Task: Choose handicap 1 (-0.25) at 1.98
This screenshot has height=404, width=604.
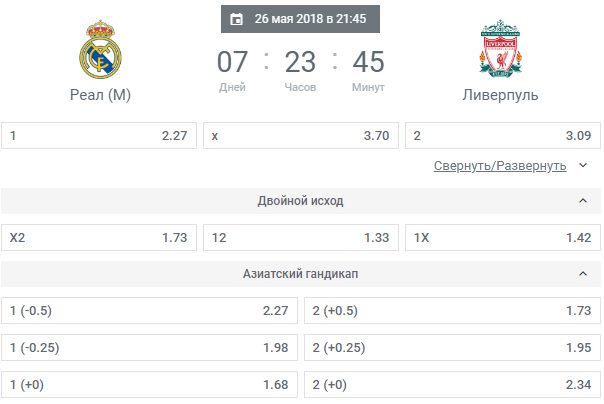Action: (x=149, y=347)
